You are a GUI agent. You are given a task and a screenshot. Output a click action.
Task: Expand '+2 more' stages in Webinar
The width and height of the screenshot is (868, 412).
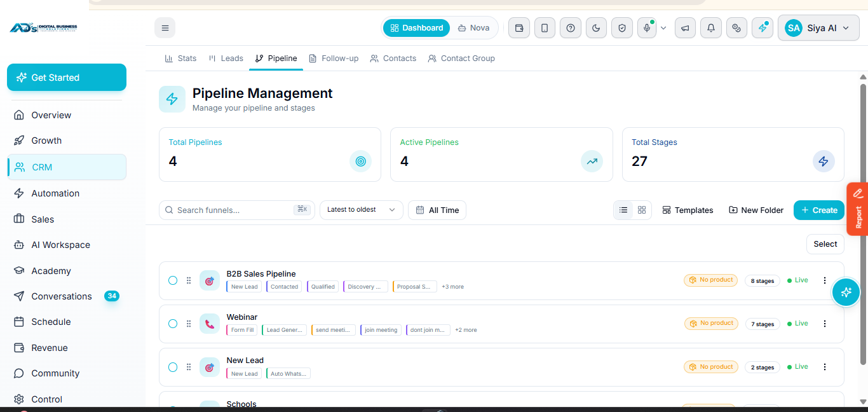pyautogui.click(x=466, y=330)
